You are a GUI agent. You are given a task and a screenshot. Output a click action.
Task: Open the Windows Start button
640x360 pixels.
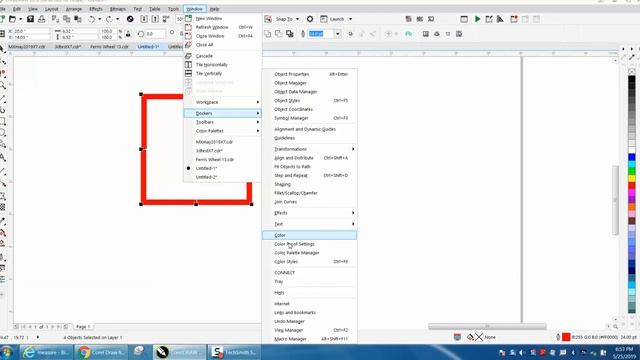pyautogui.click(x=7, y=352)
